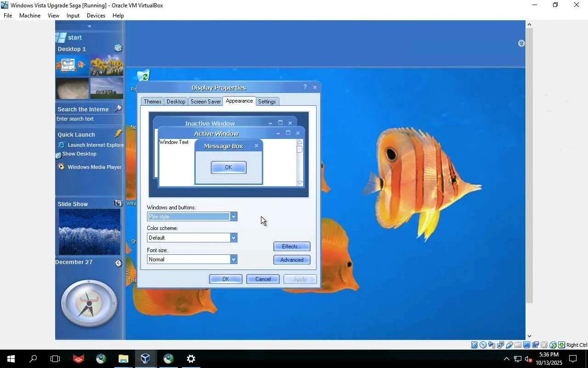The image size is (588, 368).
Task: Show hidden icons in the system tray
Action: tap(506, 359)
